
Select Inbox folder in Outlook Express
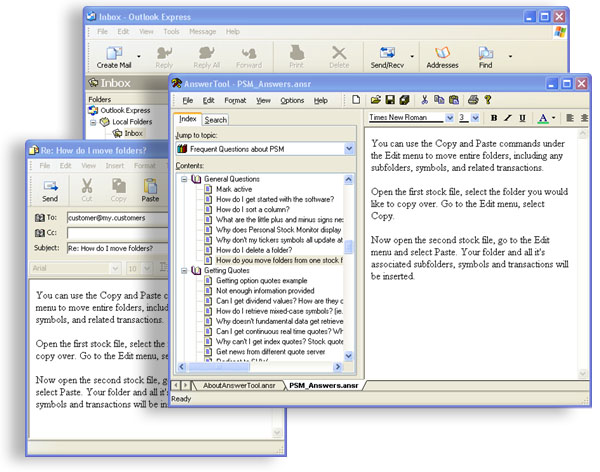(x=133, y=133)
